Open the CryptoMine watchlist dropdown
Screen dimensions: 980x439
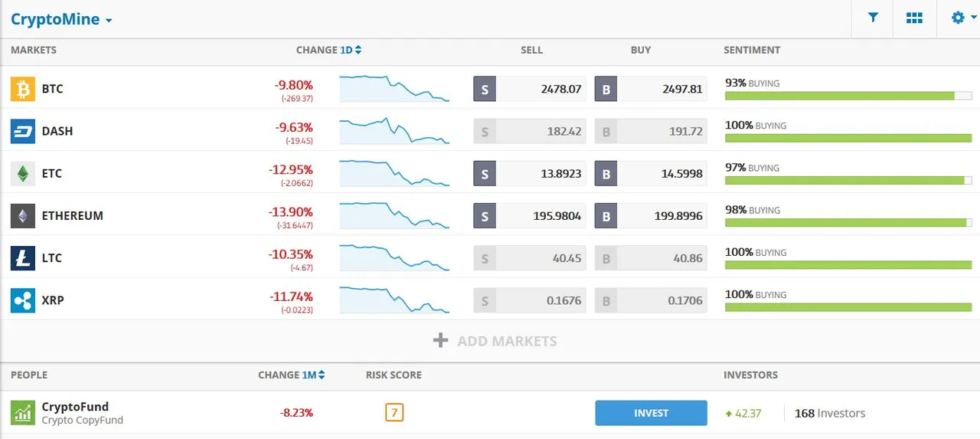pos(61,19)
